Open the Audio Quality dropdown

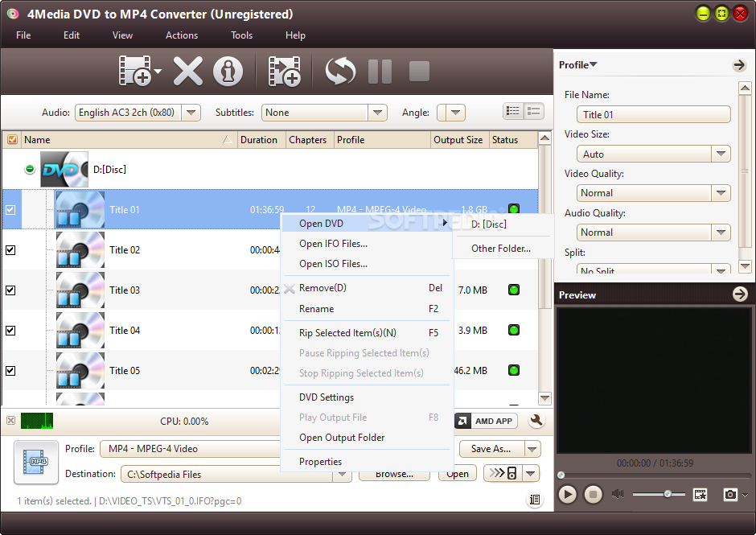click(721, 233)
